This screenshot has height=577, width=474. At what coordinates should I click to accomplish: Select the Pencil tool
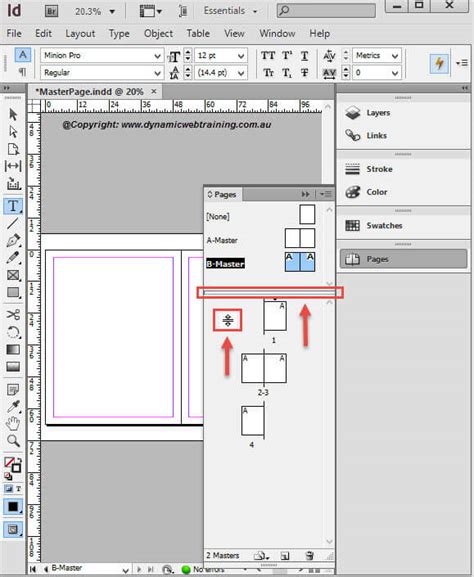[13, 258]
